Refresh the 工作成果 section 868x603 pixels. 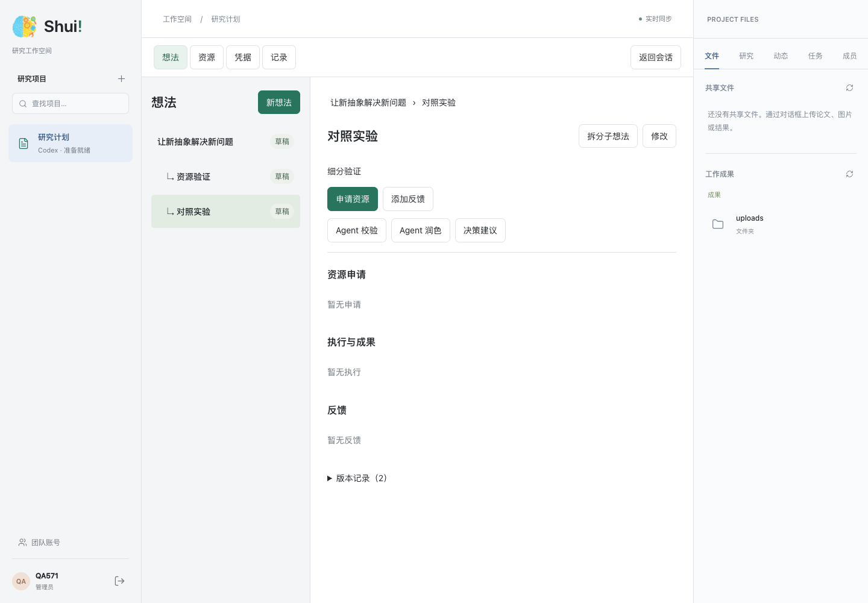[x=849, y=174]
